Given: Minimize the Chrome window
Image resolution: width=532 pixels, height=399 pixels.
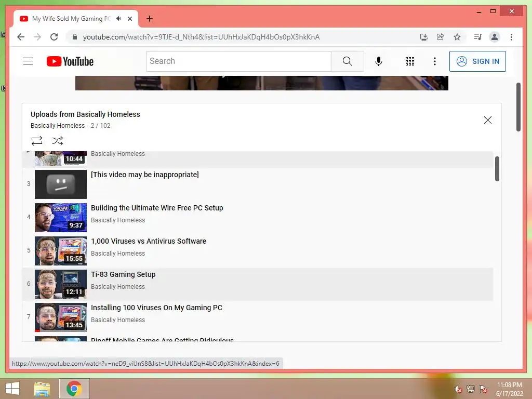Looking at the screenshot, I should [478, 11].
